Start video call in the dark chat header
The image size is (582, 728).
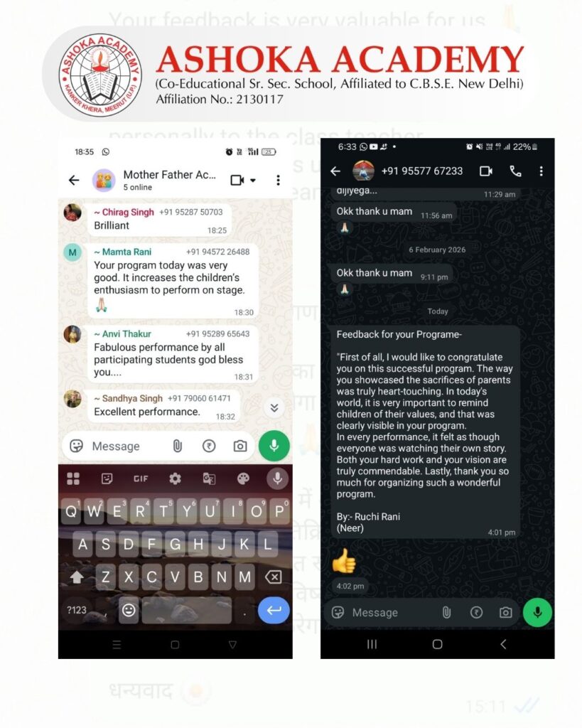[x=486, y=171]
